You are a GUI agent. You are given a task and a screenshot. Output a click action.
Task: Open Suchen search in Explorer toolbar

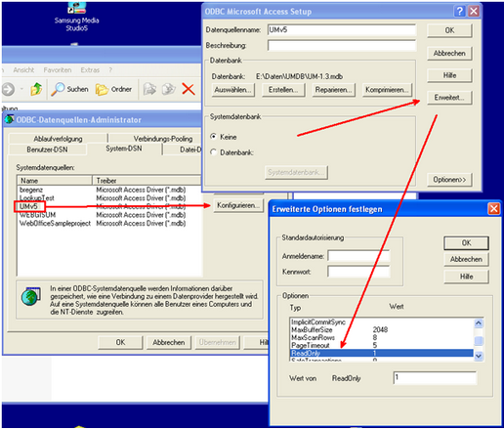tap(69, 89)
